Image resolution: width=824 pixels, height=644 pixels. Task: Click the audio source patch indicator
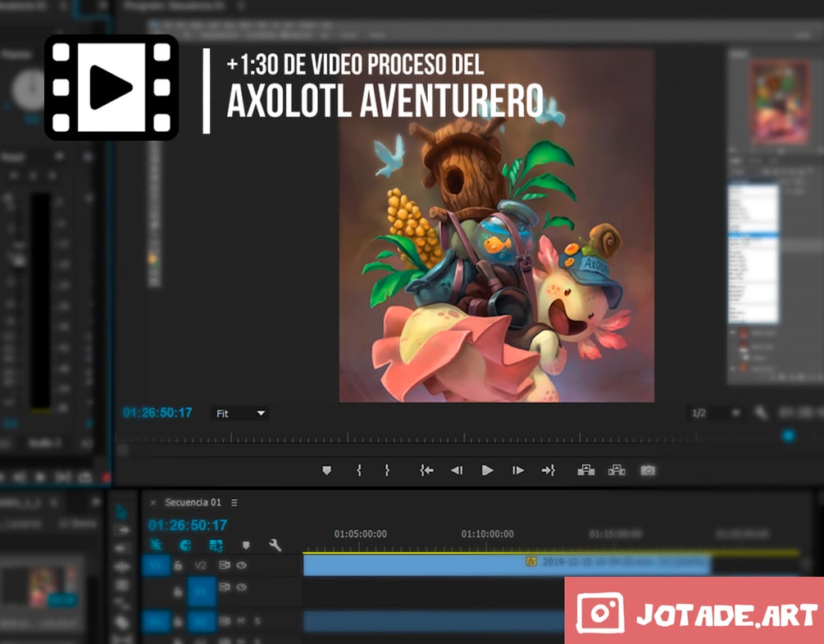[156, 622]
